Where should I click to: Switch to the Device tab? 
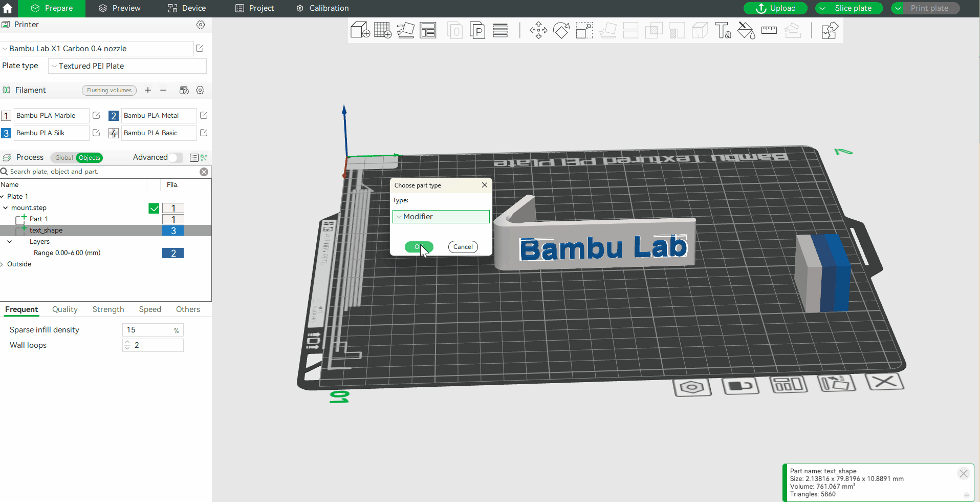pos(187,8)
